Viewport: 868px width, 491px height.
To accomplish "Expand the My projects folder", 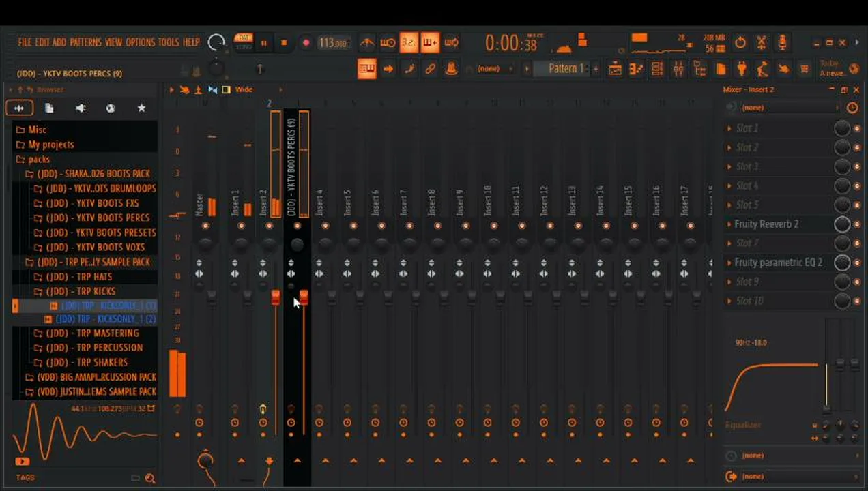I will (x=44, y=145).
